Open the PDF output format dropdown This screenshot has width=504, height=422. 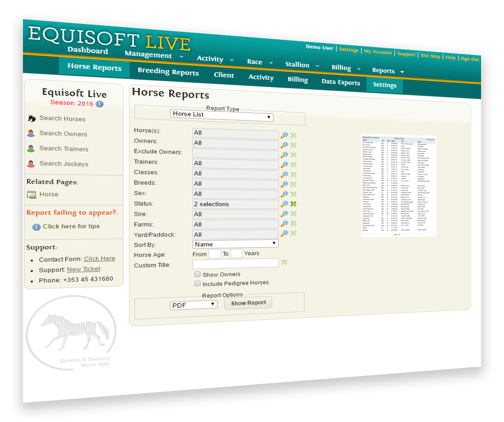click(x=194, y=305)
